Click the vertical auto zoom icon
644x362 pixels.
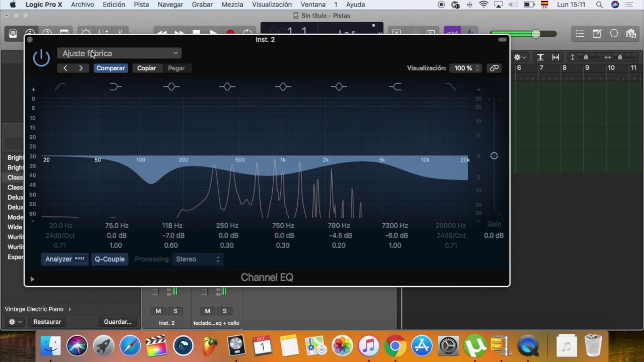click(x=540, y=57)
